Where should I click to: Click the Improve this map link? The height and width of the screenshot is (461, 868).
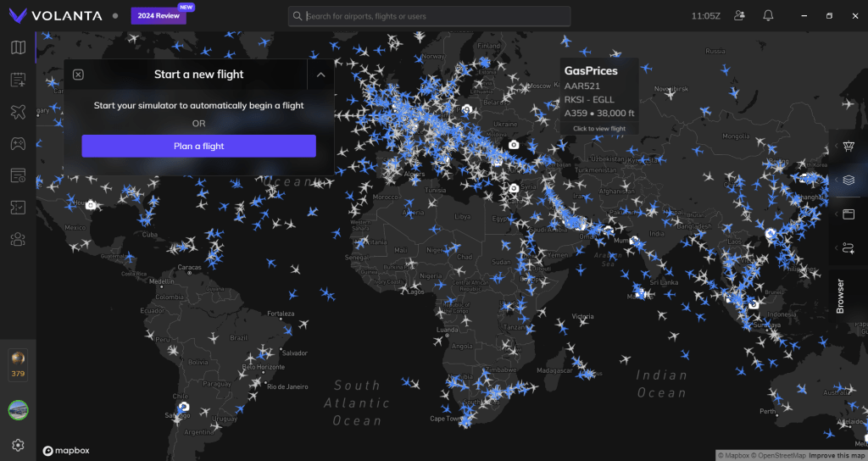[836, 456]
